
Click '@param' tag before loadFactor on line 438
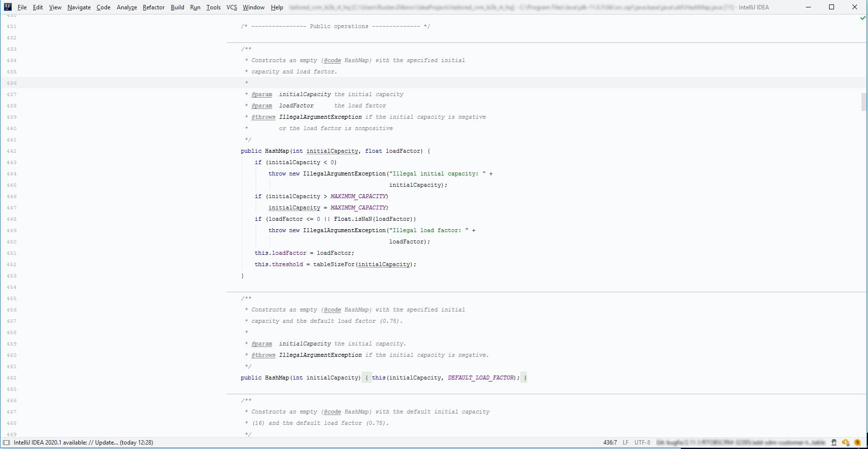[x=262, y=105]
